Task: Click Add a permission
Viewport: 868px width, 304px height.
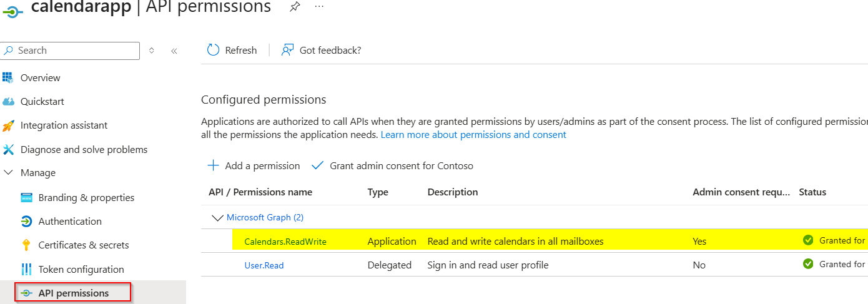Action: (254, 165)
